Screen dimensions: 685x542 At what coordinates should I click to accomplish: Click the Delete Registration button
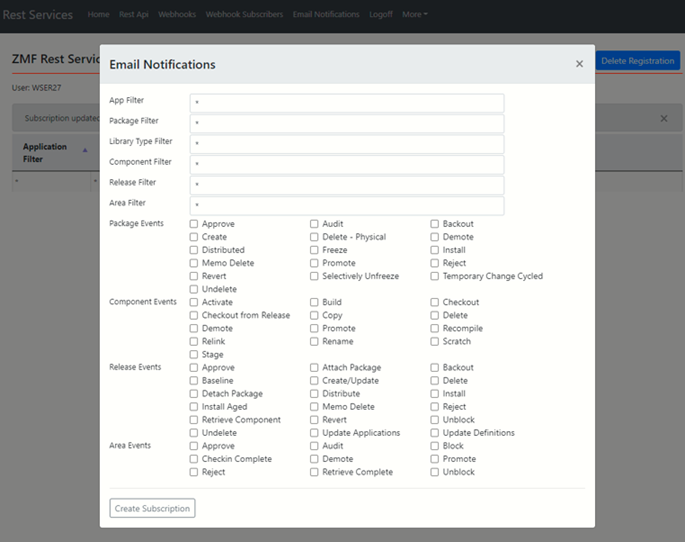[x=637, y=61]
